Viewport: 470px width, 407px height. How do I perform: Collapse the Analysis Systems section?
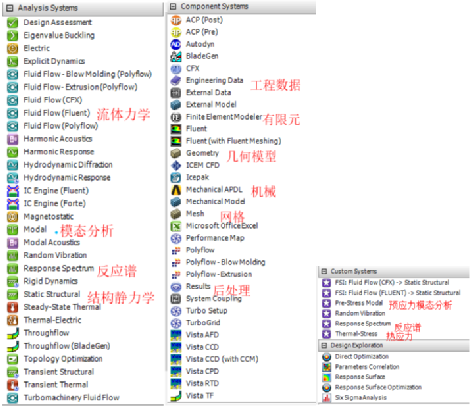click(10, 8)
